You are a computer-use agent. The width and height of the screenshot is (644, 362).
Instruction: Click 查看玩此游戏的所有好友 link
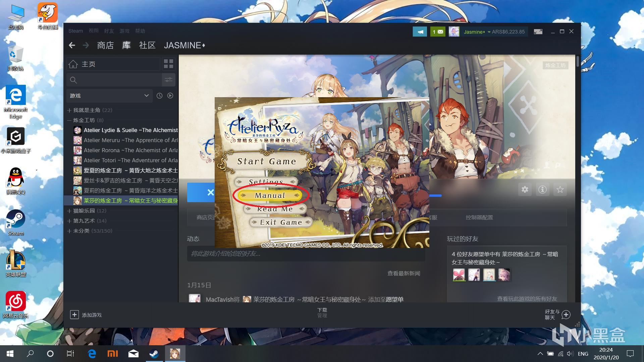[x=527, y=299]
